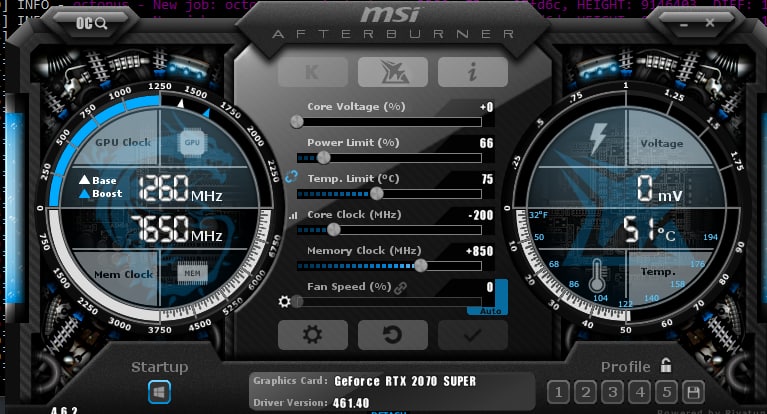Toggle the power/temp limit link icon
This screenshot has width=767, height=414.
(291, 177)
